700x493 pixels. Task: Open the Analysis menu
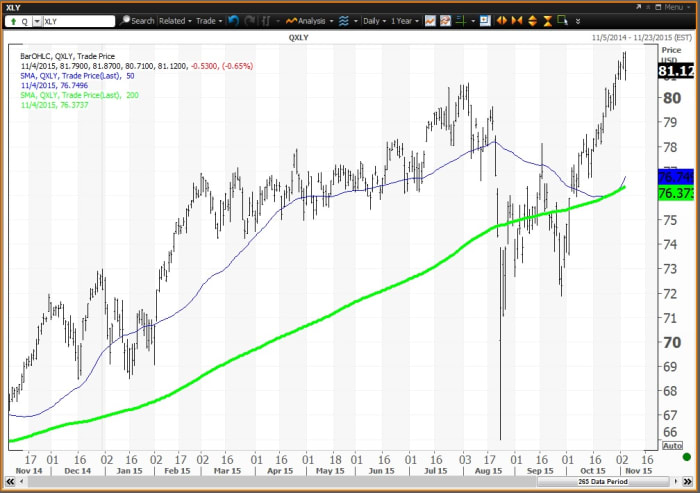pos(309,21)
